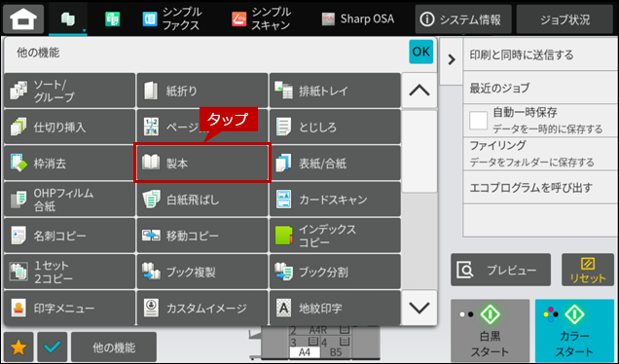Image resolution: width=619 pixels, height=364 pixels.
Task: Enable the 自動一時保存 checkbox
Action: (478, 121)
